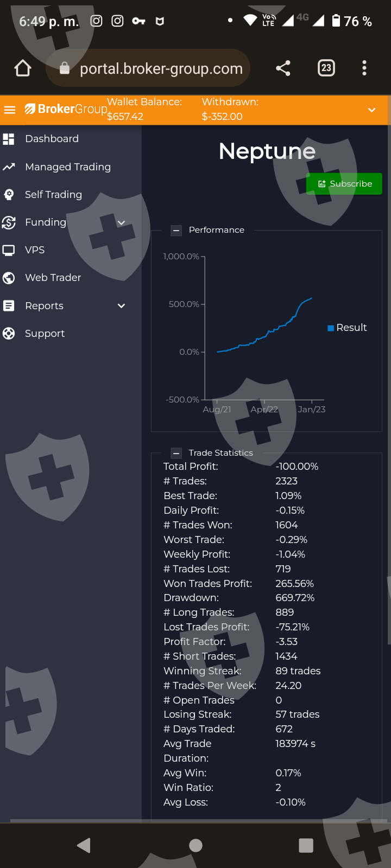391x868 pixels.
Task: Click the Web Trader globe icon
Action: (x=9, y=278)
